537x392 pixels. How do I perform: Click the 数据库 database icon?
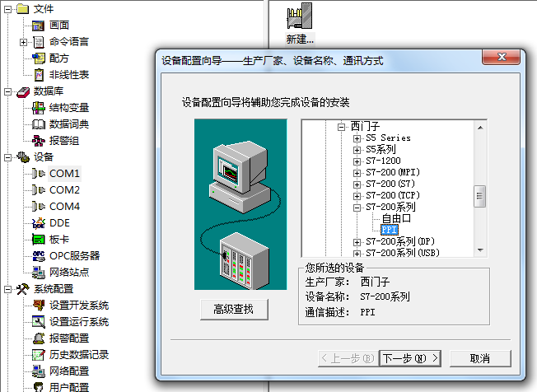(23, 91)
